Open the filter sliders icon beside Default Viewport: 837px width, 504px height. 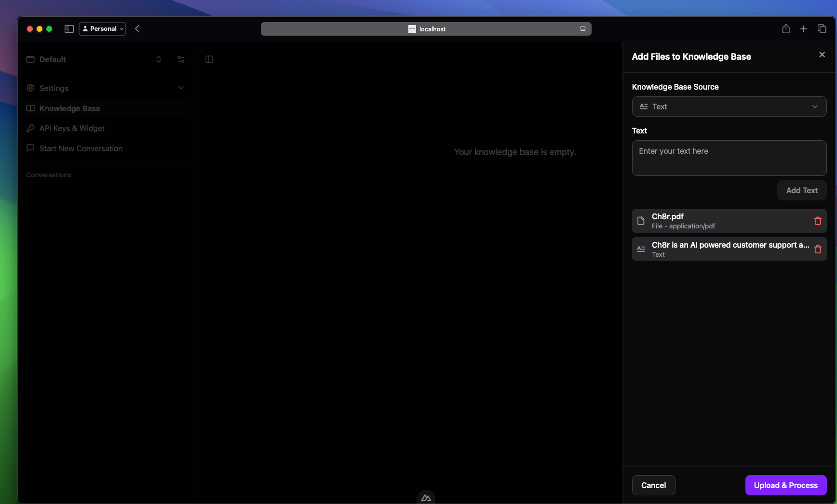181,59
